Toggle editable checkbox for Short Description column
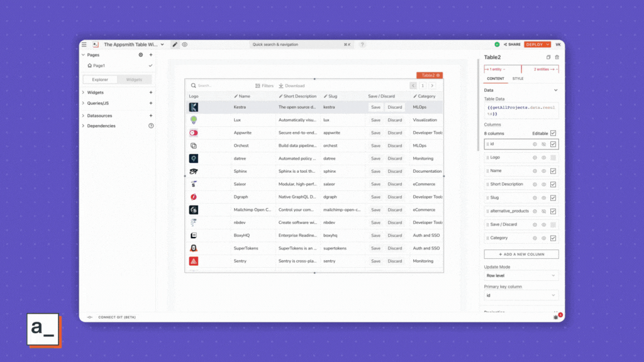644x362 pixels. (553, 184)
